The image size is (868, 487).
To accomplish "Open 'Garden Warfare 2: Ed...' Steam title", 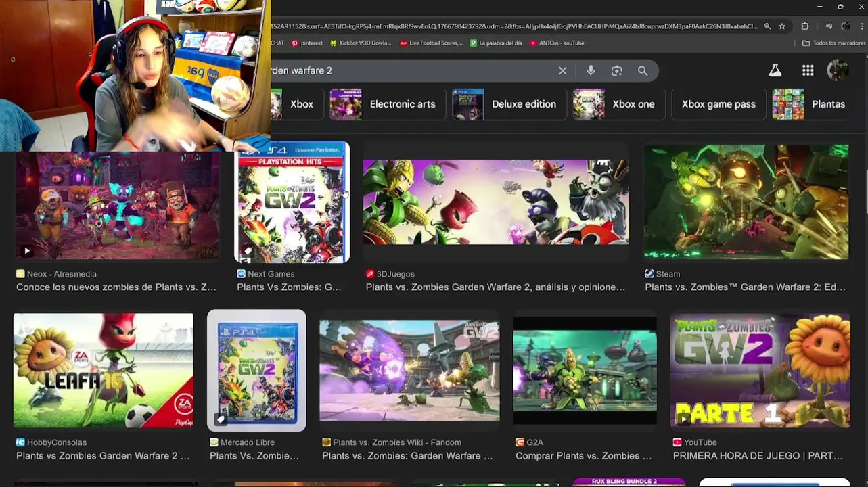I will pyautogui.click(x=746, y=287).
